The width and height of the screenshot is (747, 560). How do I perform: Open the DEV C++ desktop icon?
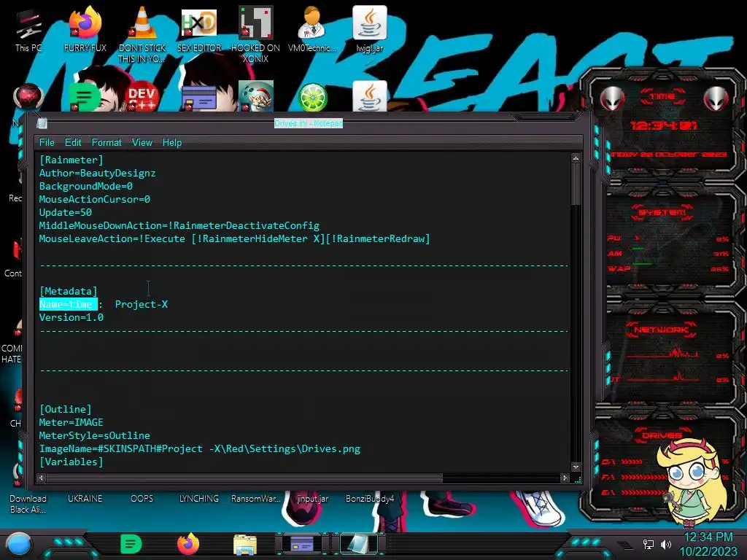coord(142,97)
